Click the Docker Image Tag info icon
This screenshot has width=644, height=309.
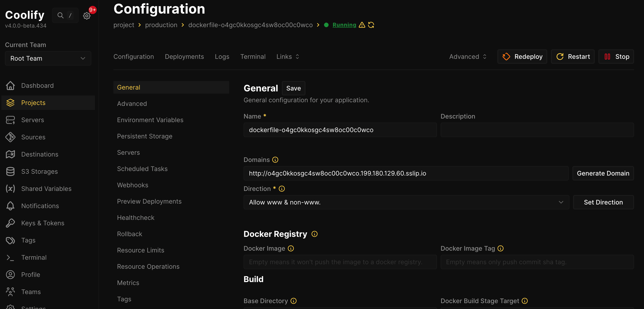500,248
